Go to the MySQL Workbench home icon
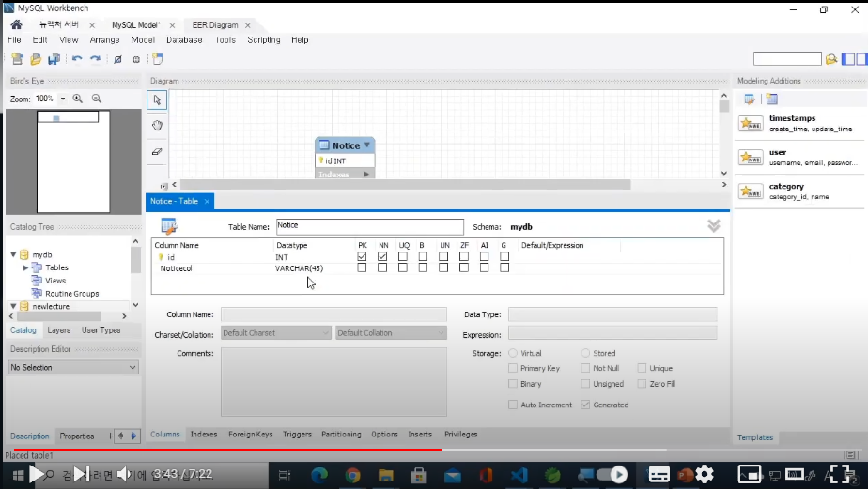This screenshot has height=489, width=868. tap(16, 25)
